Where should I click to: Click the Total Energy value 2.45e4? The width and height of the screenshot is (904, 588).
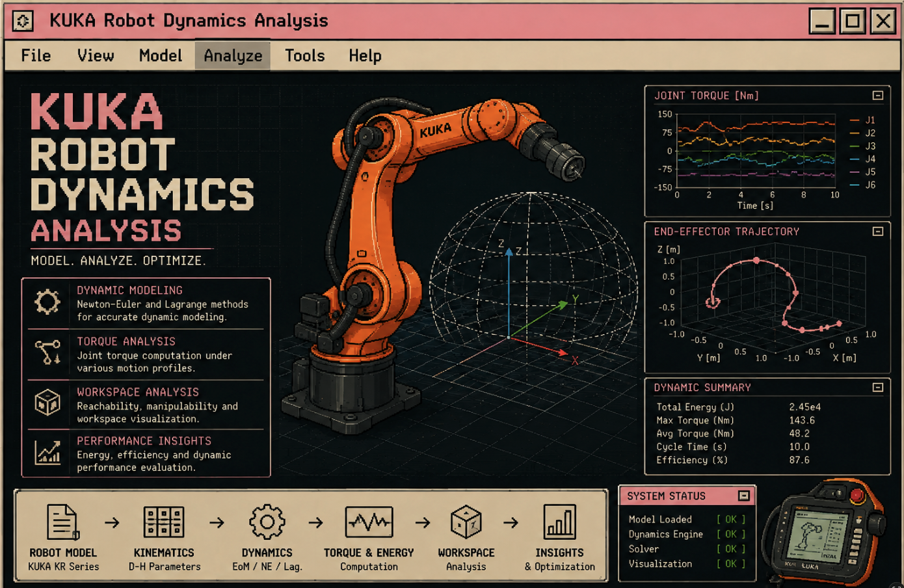(805, 407)
